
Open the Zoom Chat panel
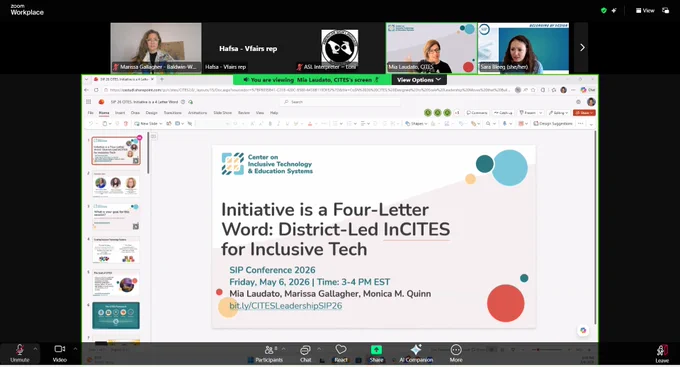pos(305,353)
